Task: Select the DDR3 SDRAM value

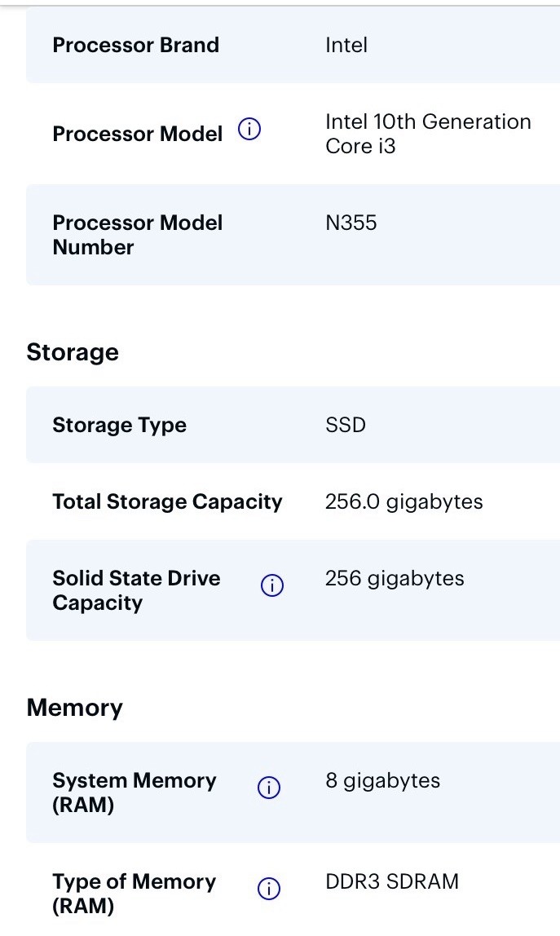Action: point(392,881)
